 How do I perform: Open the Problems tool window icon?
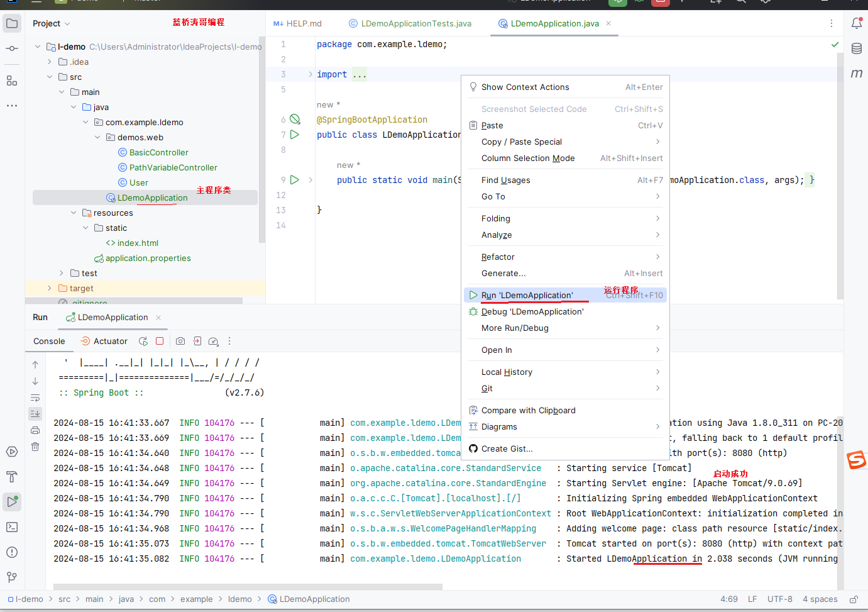pyautogui.click(x=12, y=552)
